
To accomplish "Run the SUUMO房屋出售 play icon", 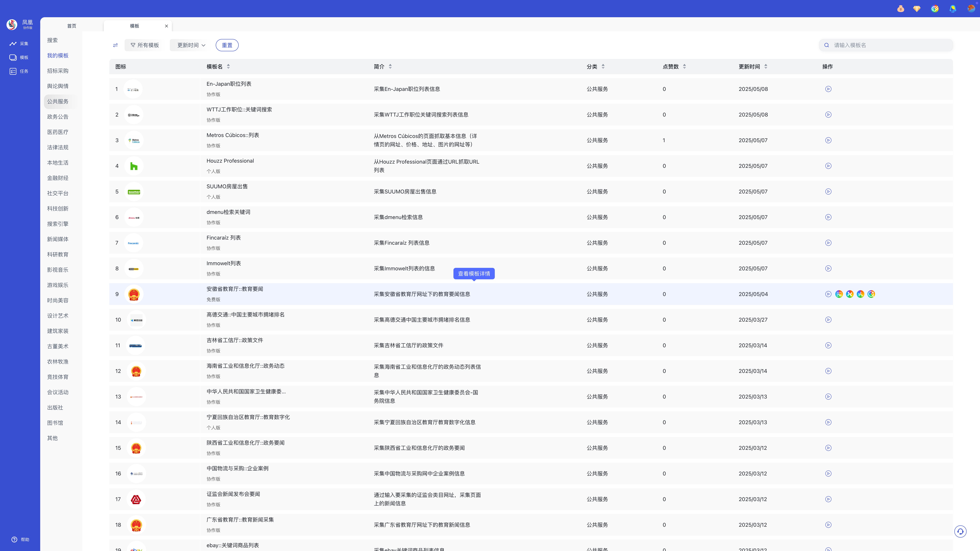I will [x=828, y=192].
